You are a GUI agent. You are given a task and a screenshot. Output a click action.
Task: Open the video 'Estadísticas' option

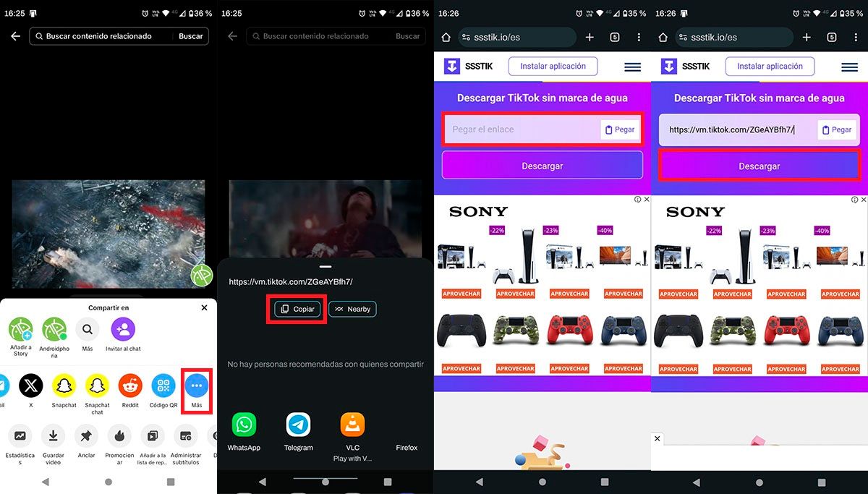tap(20, 436)
